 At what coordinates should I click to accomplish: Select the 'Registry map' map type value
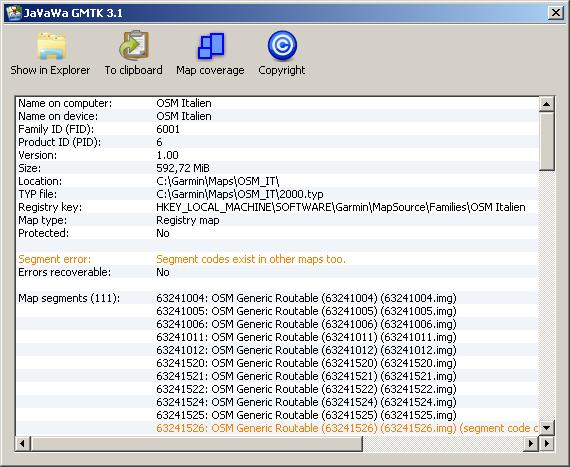(188, 220)
